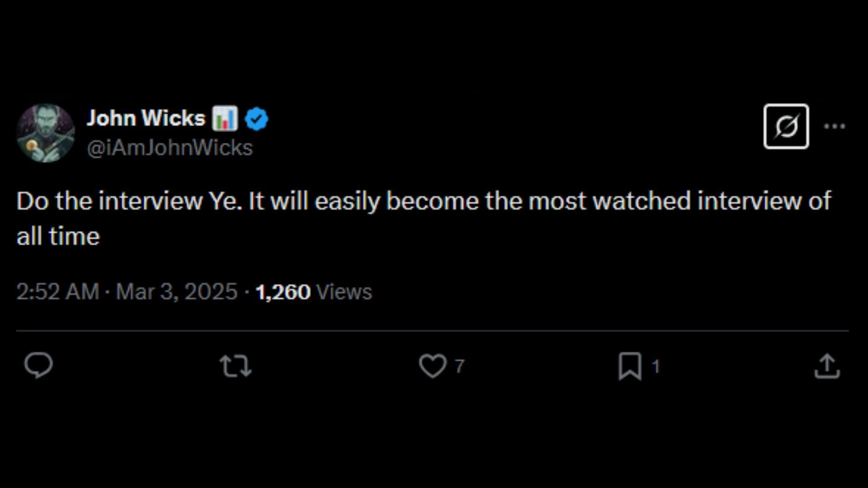Click the Mar 3, 2025 date
This screenshot has height=488, width=868.
tap(176, 292)
